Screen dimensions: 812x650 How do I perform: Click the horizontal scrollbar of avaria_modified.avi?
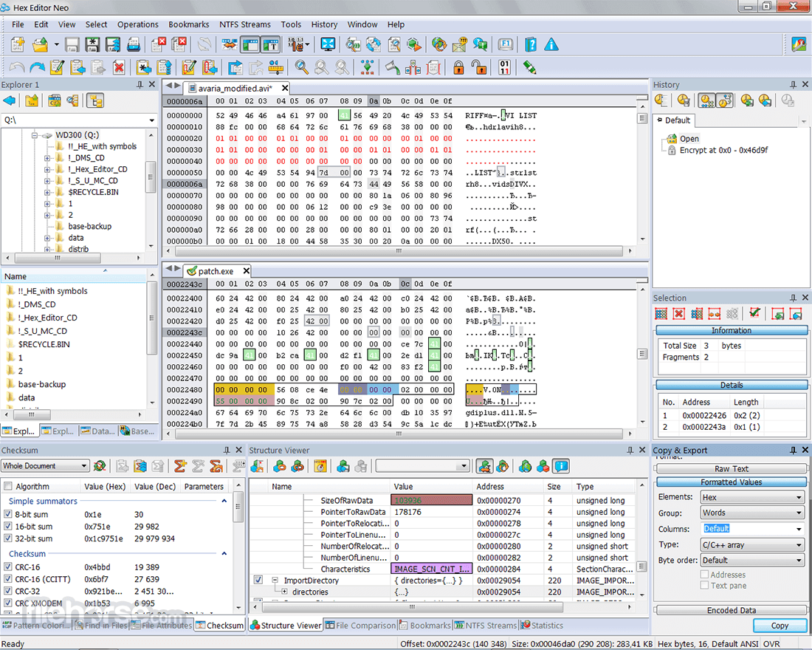399,251
